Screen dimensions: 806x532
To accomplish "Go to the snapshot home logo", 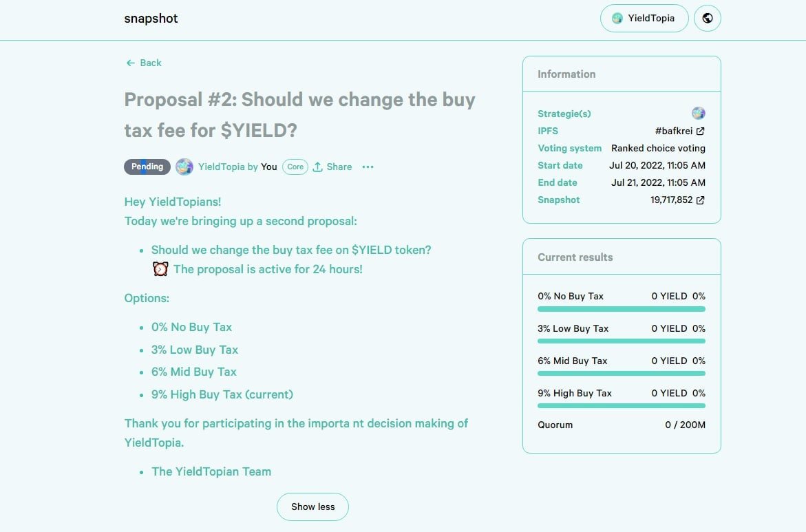I will tap(151, 19).
